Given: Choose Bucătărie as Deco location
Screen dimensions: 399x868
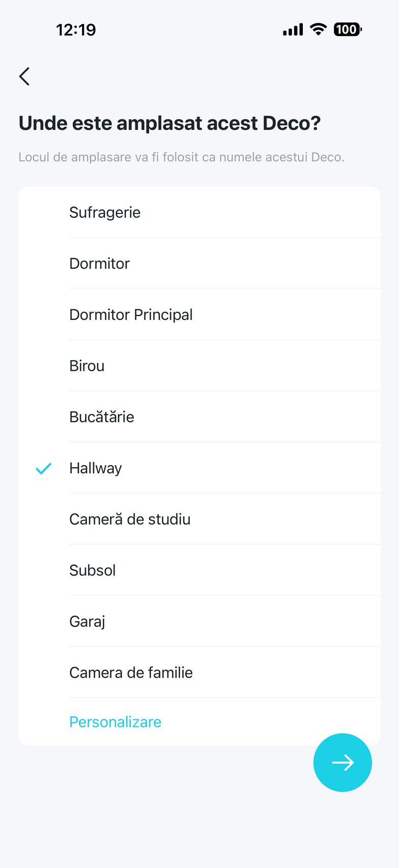Looking at the screenshot, I should click(102, 417).
